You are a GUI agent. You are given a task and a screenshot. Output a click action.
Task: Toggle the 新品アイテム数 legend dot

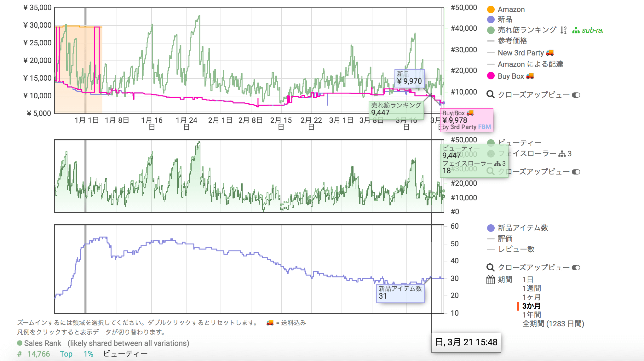point(491,228)
